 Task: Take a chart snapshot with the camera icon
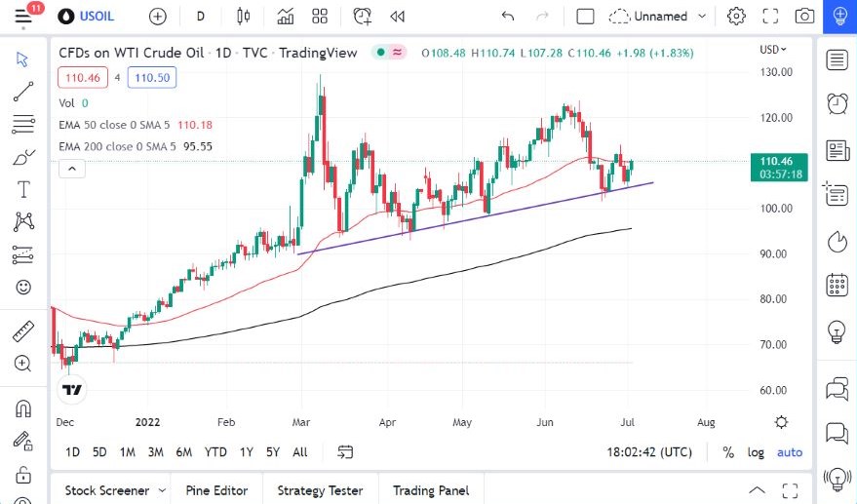804,17
